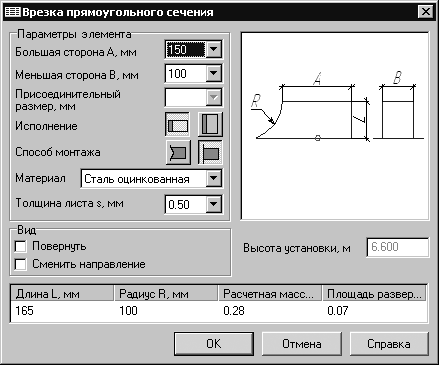Select first Исполнение variant icon
Viewport: 439px width, 365px height.
[177, 124]
